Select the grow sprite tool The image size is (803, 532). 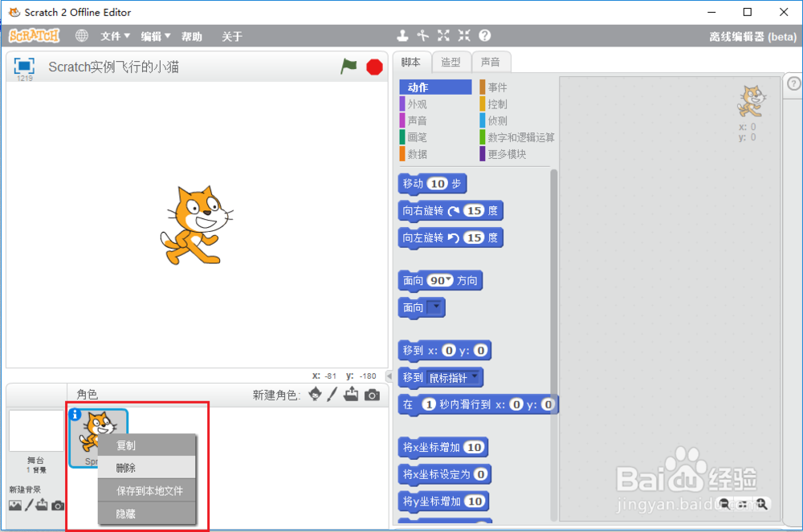point(443,36)
